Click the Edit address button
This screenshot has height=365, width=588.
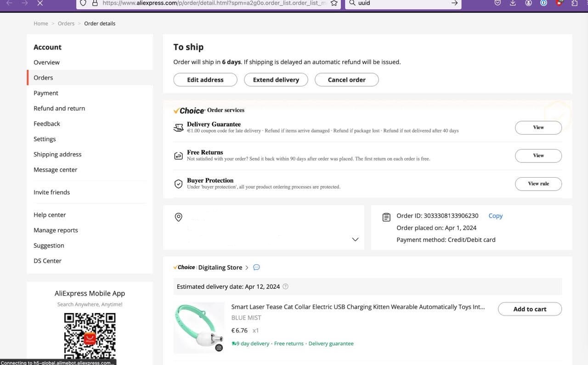pos(205,80)
